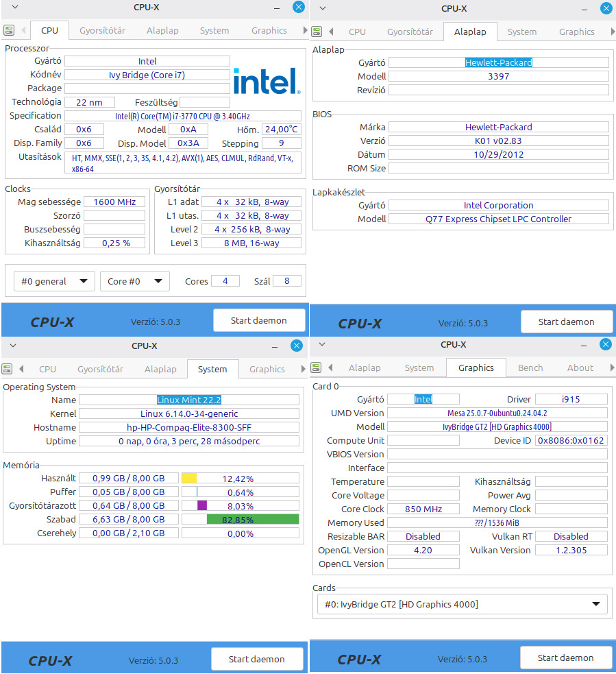Viewport: 616px width, 674px height.
Task: Click Start daemon in top-right Alaplap window
Action: pyautogui.click(x=566, y=322)
